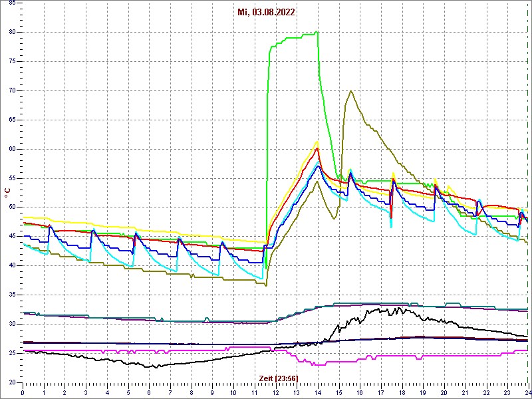532x399 pixels.
Task: Select the Zeit [23:56] time label
Action: point(279,378)
